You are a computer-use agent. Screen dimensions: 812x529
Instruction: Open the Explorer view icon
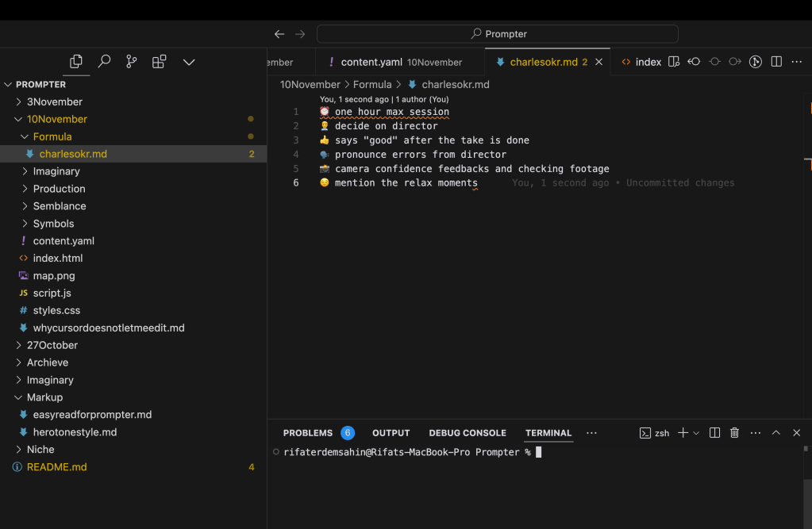coord(76,62)
